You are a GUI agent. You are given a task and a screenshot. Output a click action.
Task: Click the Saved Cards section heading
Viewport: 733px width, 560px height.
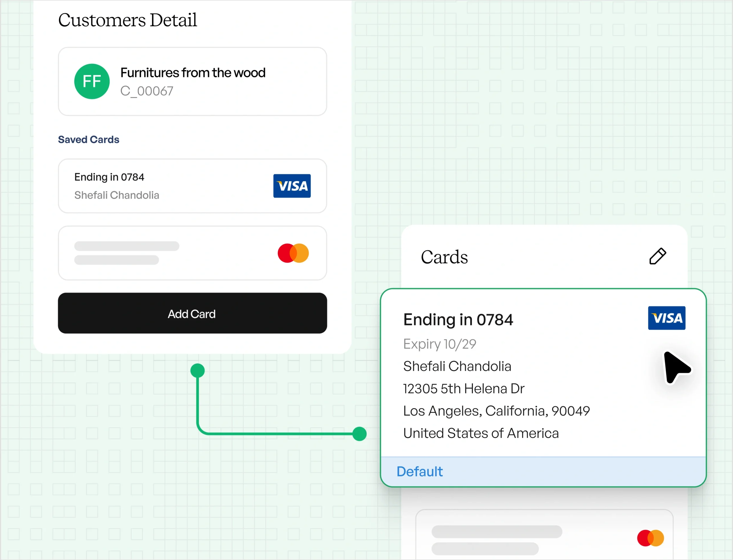[x=89, y=139]
